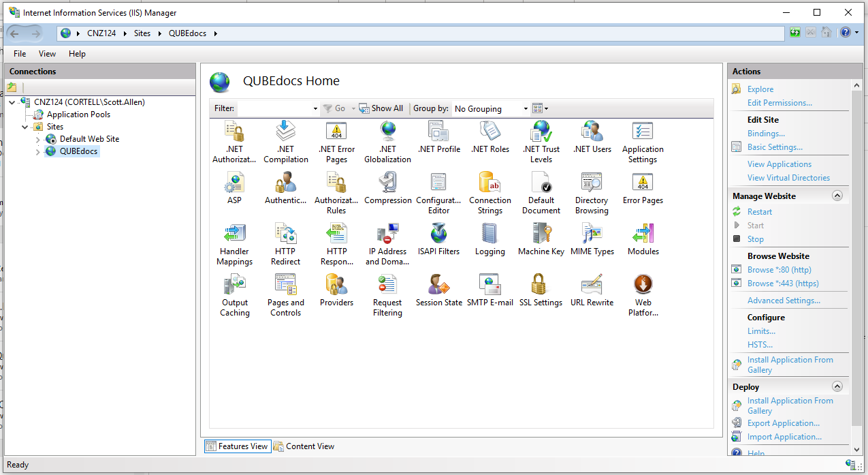Open Application Settings feature

(643, 142)
